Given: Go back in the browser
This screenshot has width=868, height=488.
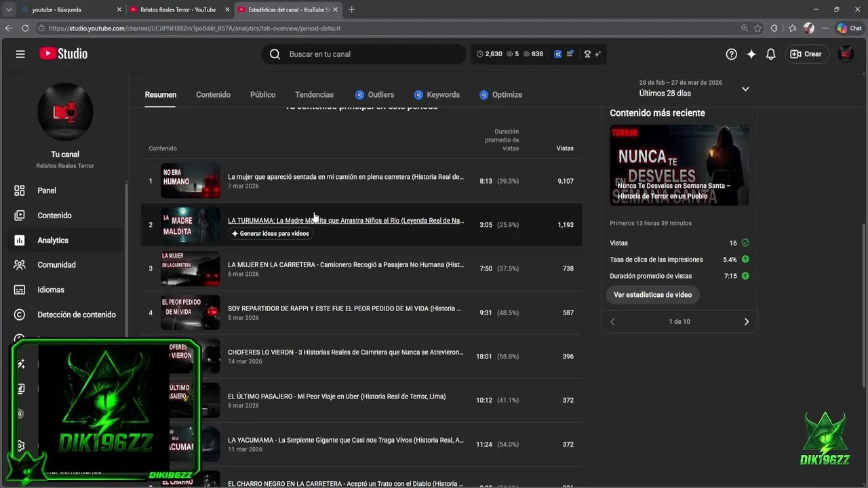Looking at the screenshot, I should click(x=9, y=28).
